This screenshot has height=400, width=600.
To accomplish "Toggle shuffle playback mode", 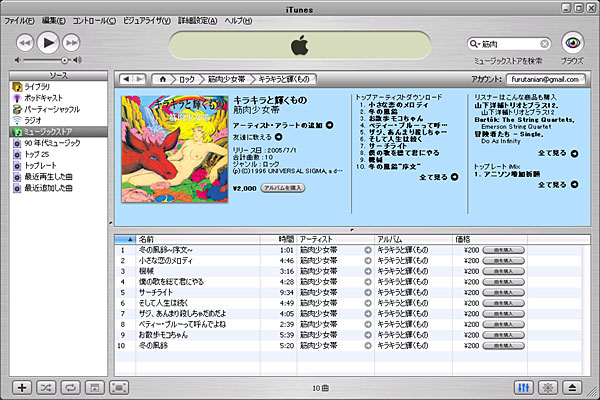I will 46,387.
